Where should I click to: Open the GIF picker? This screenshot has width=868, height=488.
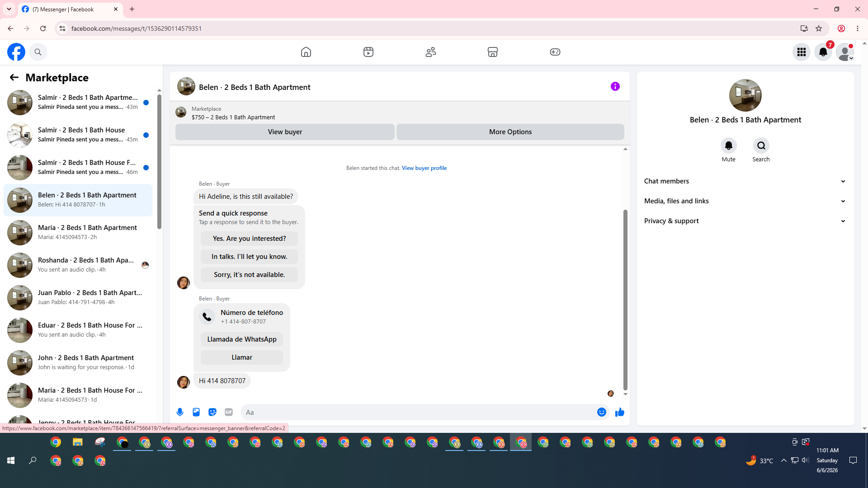pyautogui.click(x=229, y=412)
